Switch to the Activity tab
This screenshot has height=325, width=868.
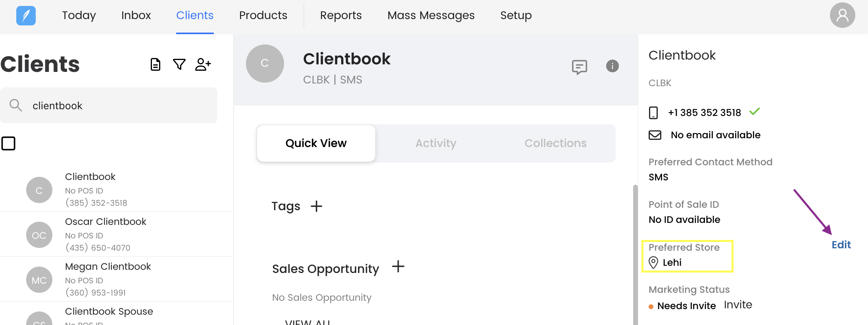[x=436, y=143]
